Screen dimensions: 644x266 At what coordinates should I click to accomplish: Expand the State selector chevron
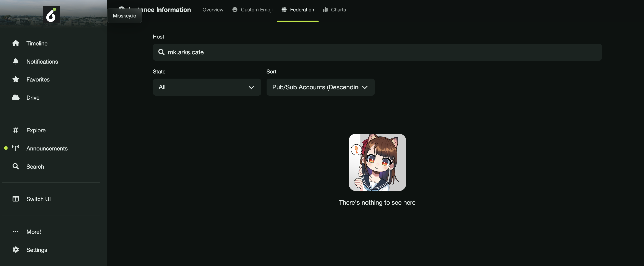coord(251,87)
